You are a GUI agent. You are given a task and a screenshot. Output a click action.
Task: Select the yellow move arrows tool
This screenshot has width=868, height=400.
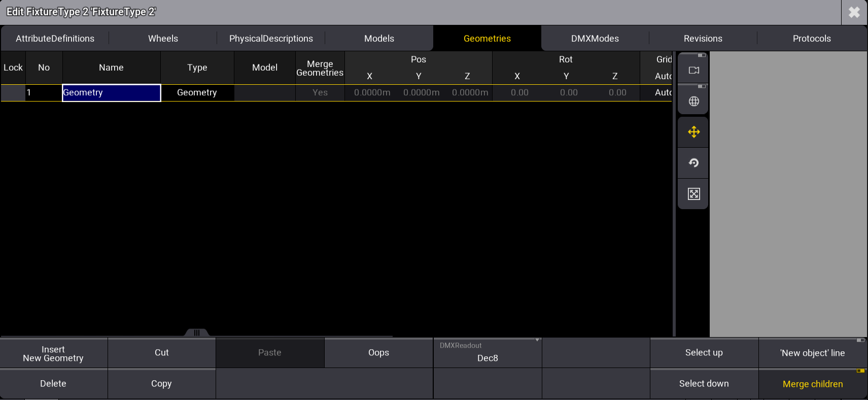[693, 132]
